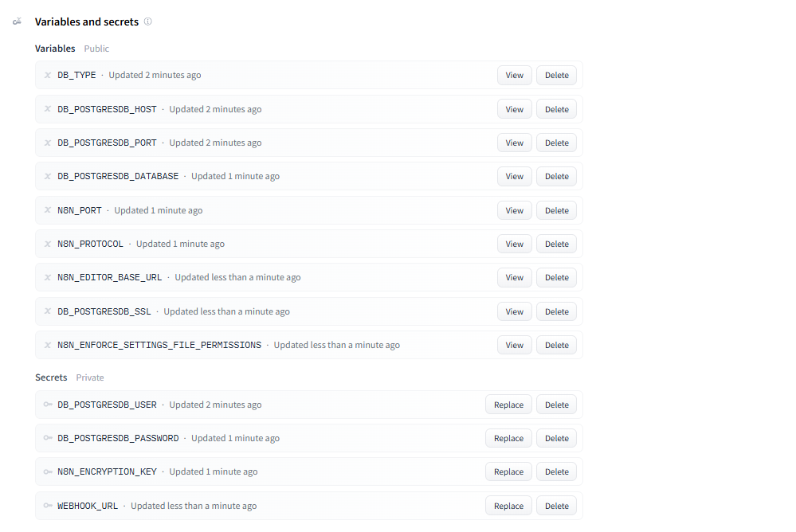Click the key icon left of Variables and secrets heading
796x532 pixels.
point(18,22)
